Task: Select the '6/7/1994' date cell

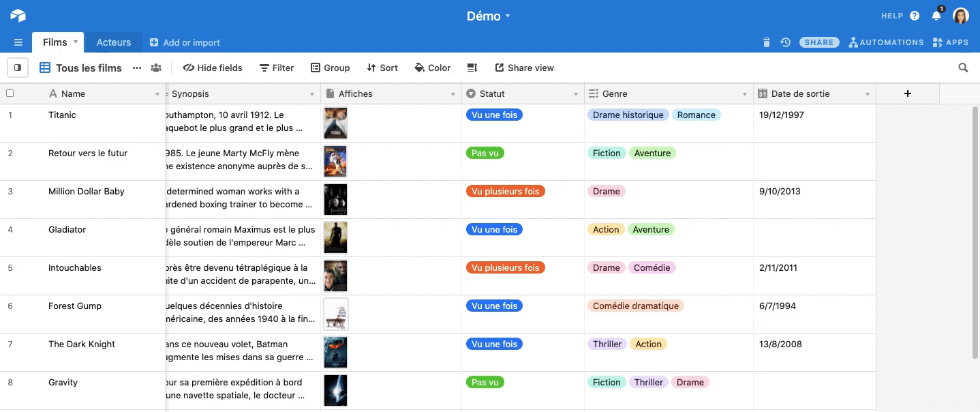Action: coord(814,314)
